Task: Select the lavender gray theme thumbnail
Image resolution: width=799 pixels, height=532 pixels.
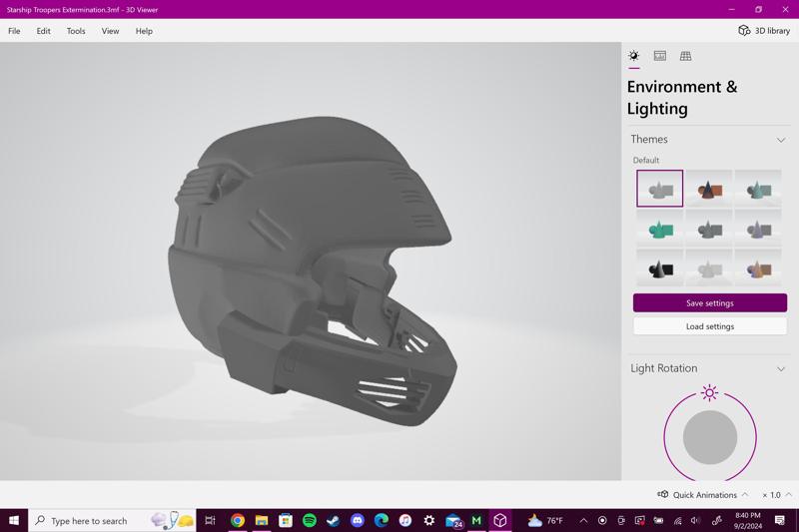Action: click(758, 229)
